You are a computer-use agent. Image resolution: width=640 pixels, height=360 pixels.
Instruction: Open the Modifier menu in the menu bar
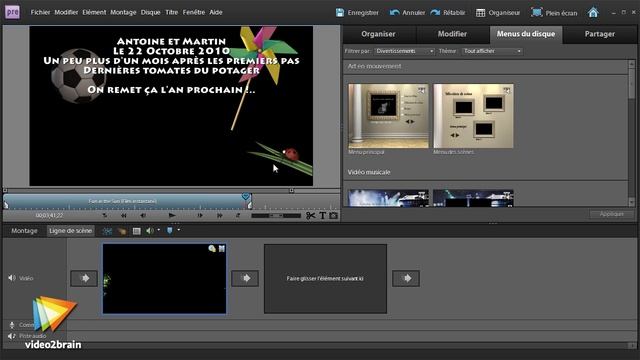[x=66, y=12]
